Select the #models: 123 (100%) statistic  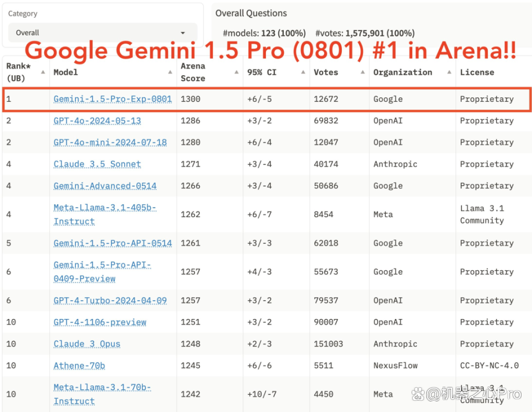point(264,33)
